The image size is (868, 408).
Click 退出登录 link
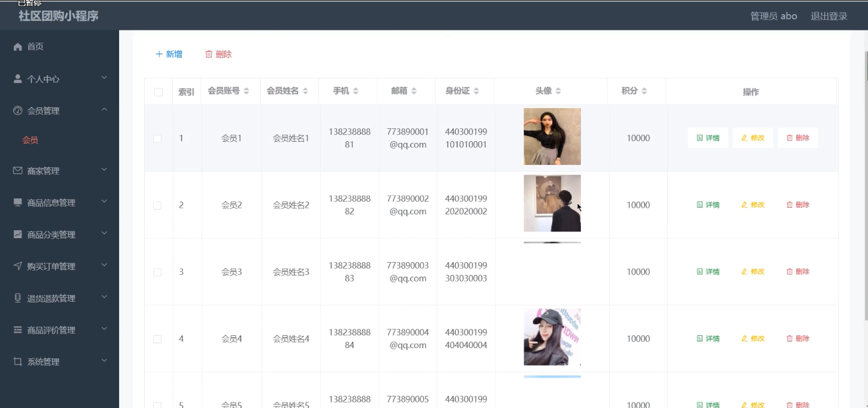tap(829, 16)
